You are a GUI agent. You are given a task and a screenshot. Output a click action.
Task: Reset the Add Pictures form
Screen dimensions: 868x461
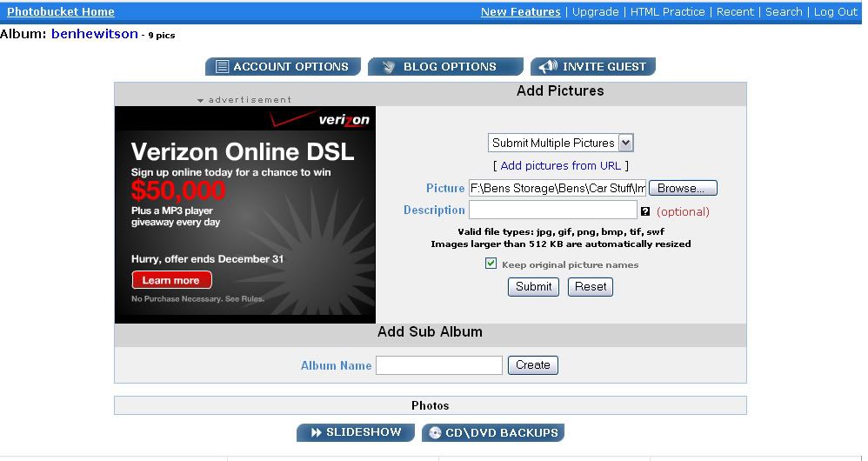[x=590, y=287]
